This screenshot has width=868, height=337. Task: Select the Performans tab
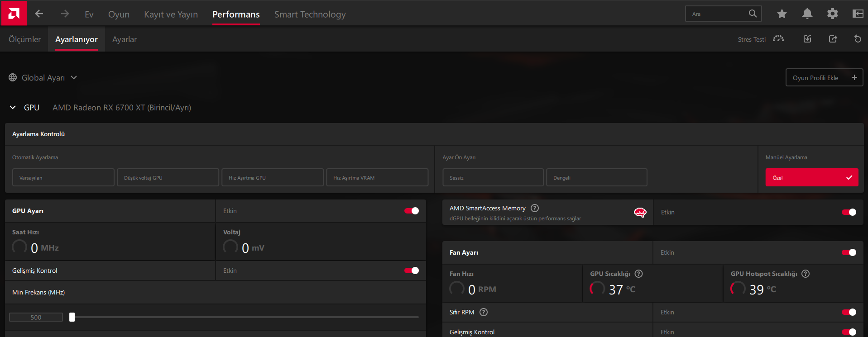[236, 14]
